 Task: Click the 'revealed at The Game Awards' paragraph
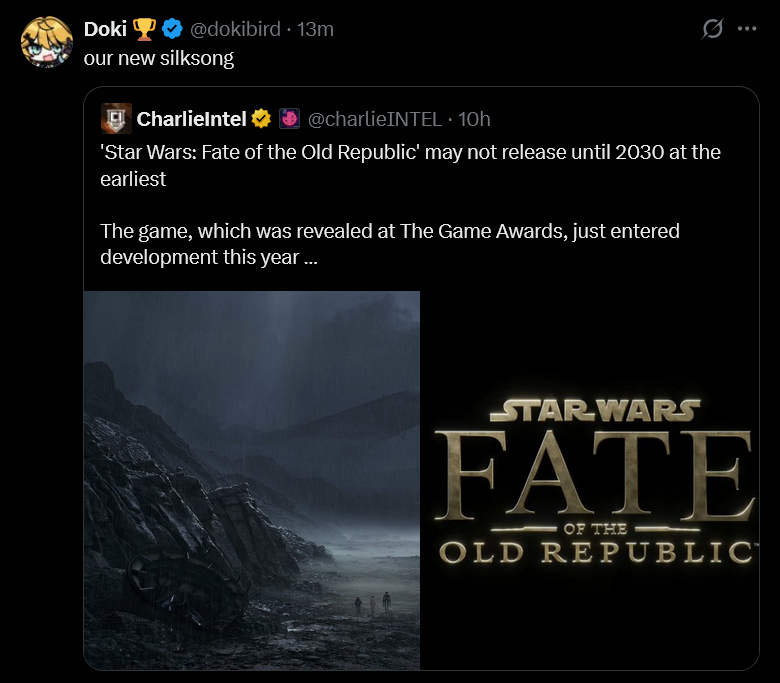pyautogui.click(x=390, y=244)
